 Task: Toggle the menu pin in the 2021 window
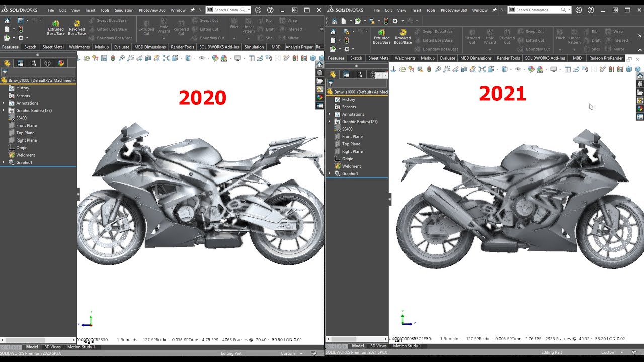495,10
